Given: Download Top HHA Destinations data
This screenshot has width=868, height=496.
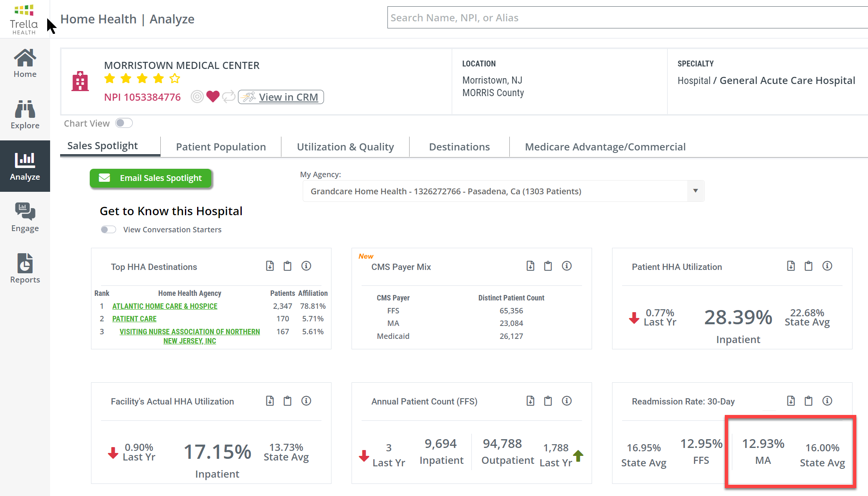Looking at the screenshot, I should click(270, 266).
